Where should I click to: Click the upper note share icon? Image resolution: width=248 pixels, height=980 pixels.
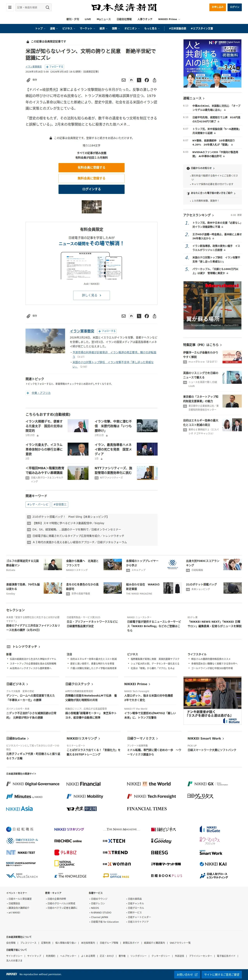point(131,80)
